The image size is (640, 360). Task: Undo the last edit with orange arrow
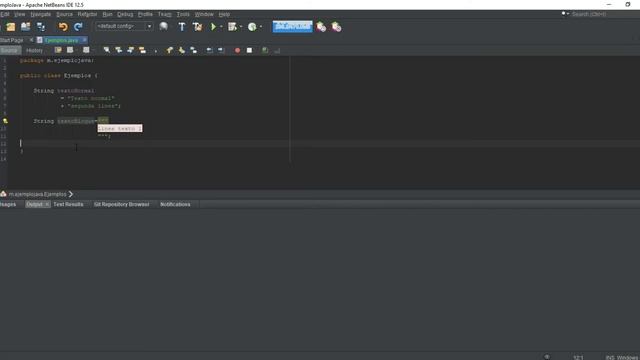pos(63,27)
